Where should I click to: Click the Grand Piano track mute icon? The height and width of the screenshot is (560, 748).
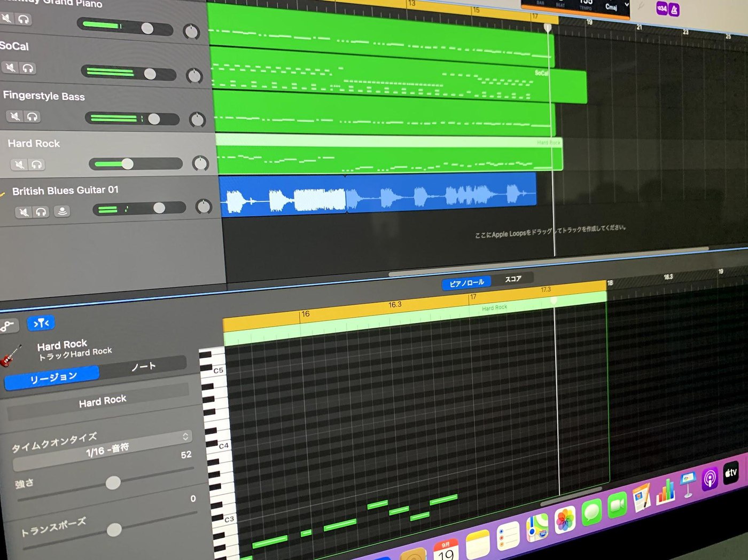pyautogui.click(x=6, y=19)
